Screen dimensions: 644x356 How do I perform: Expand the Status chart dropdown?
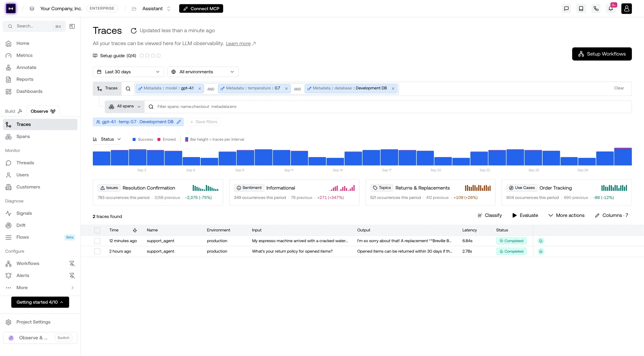click(x=107, y=139)
